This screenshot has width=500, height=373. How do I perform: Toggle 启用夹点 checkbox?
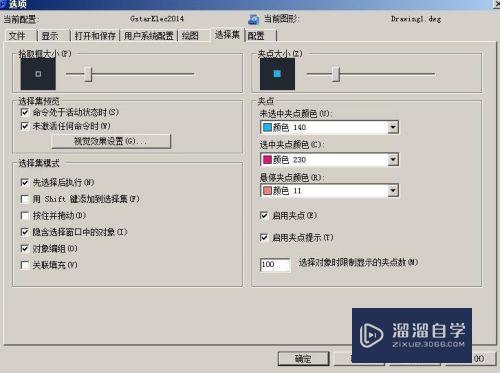click(x=264, y=215)
